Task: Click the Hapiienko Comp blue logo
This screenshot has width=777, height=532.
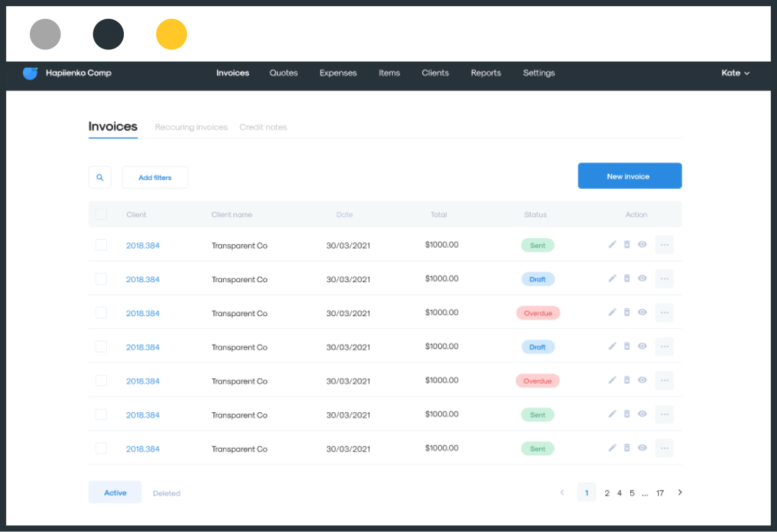Action: pos(30,73)
